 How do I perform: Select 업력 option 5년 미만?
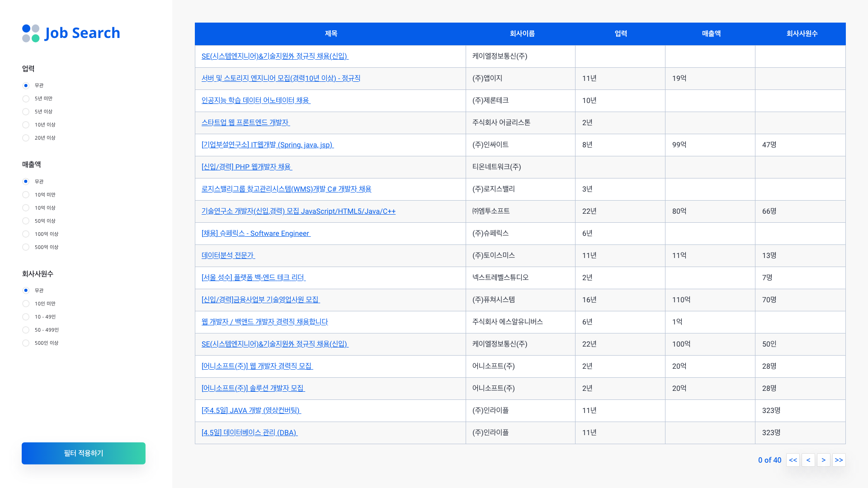26,99
